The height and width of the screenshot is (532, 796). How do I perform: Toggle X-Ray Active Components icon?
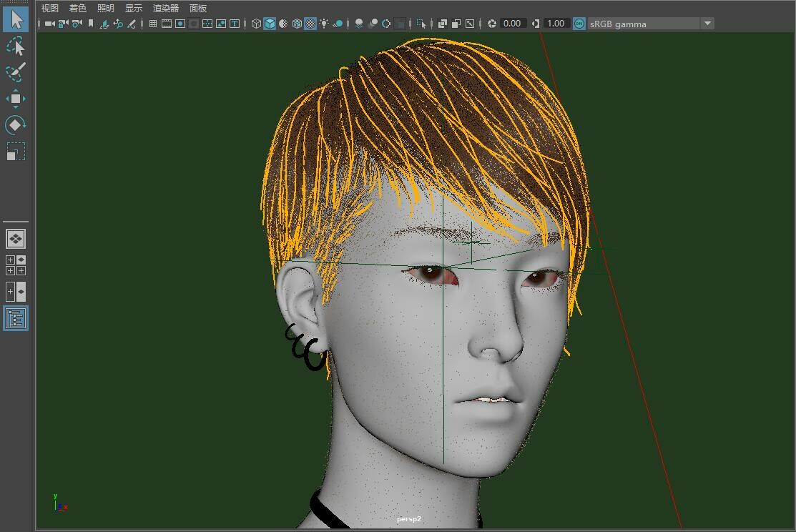456,24
